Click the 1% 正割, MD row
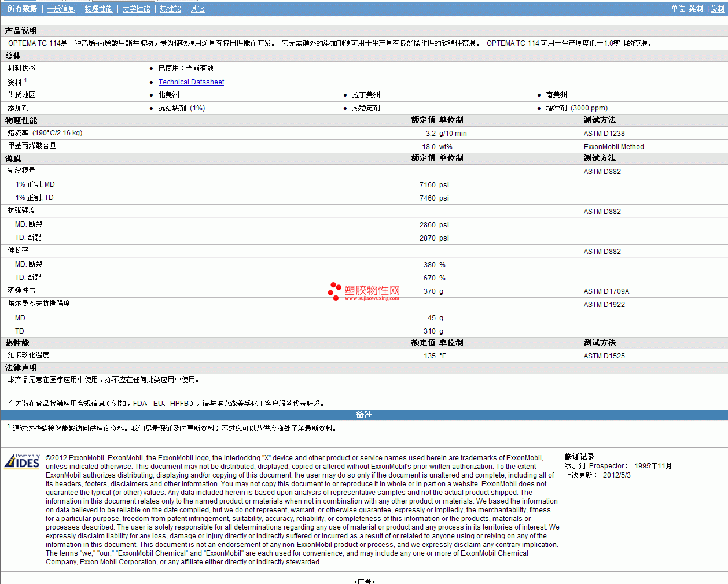 point(364,184)
